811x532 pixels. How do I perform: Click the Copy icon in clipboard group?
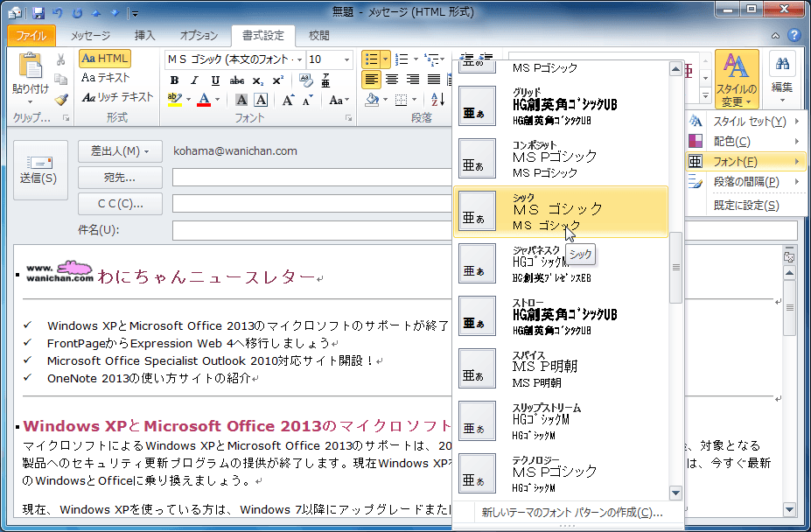tap(60, 79)
